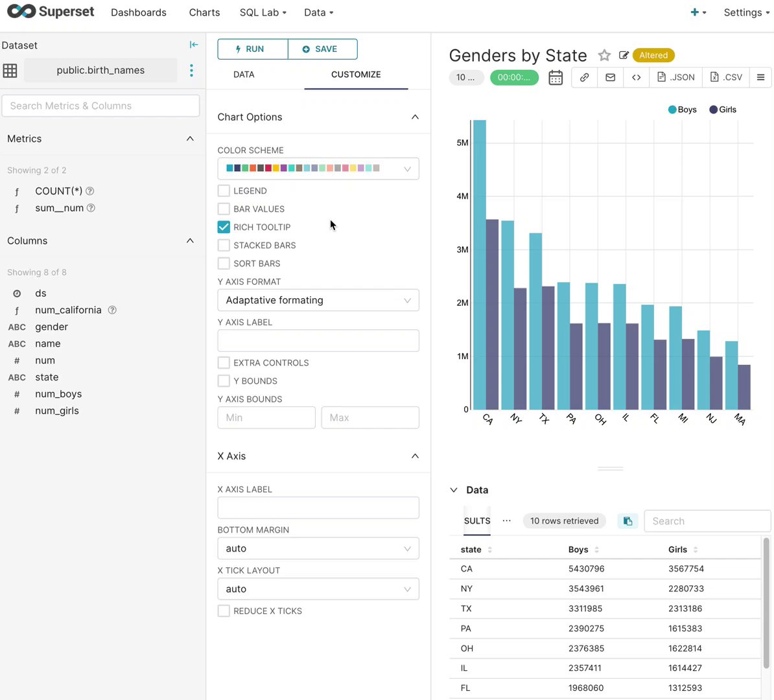The image size is (774, 700).
Task: Open the Y Axis Format dropdown
Action: point(318,300)
